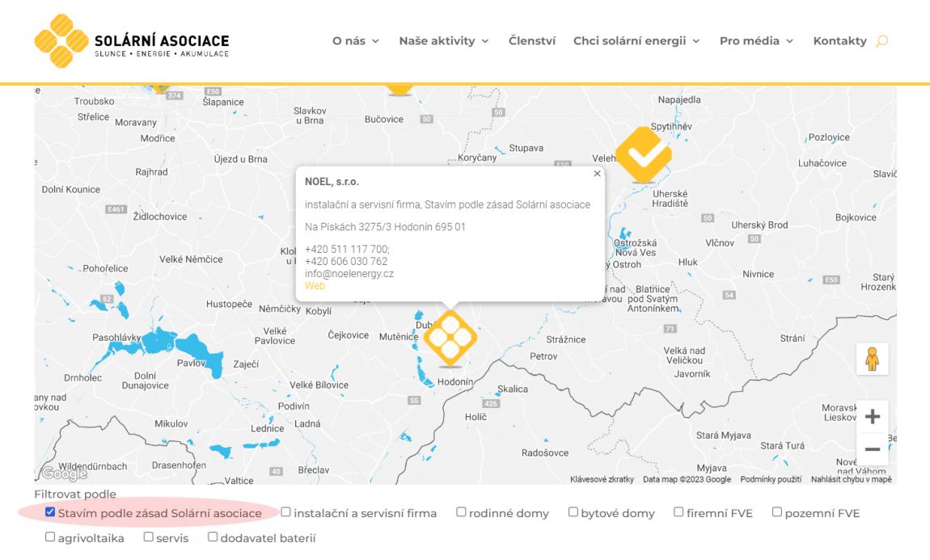Screen dimensions: 930x560
Task: Tick the bytové domy checkbox
Action: tap(573, 512)
